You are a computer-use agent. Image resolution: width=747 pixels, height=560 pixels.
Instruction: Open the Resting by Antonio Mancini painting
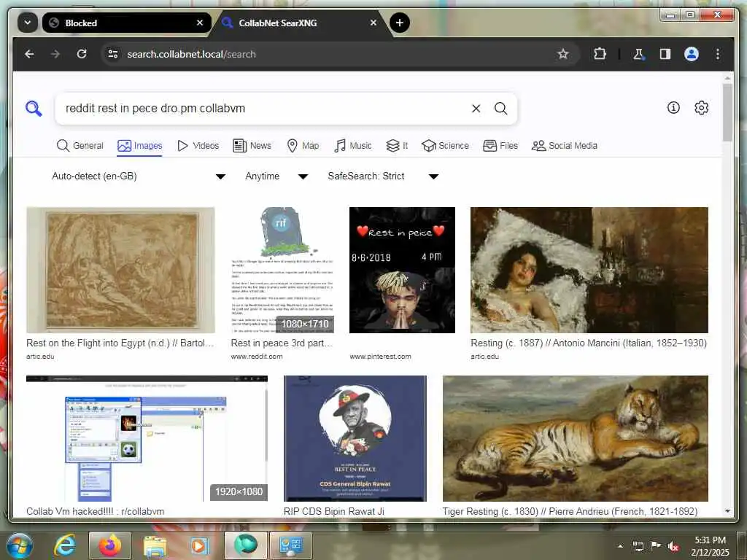pyautogui.click(x=589, y=270)
